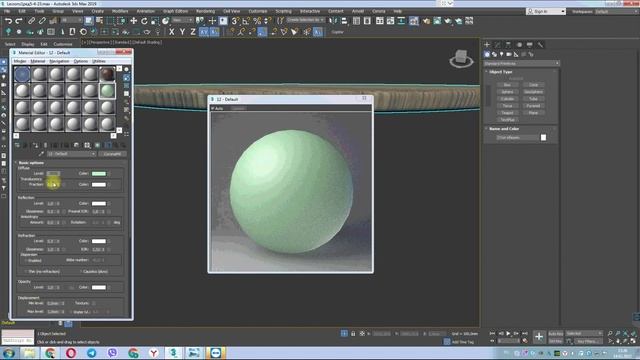Open the material name dropdown in Material Editor

pos(72,154)
